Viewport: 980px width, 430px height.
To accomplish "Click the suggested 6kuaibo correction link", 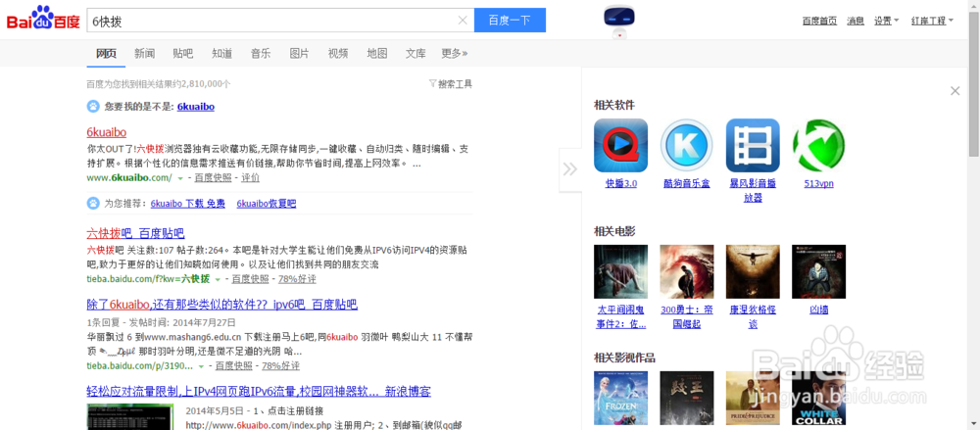I will (x=196, y=107).
